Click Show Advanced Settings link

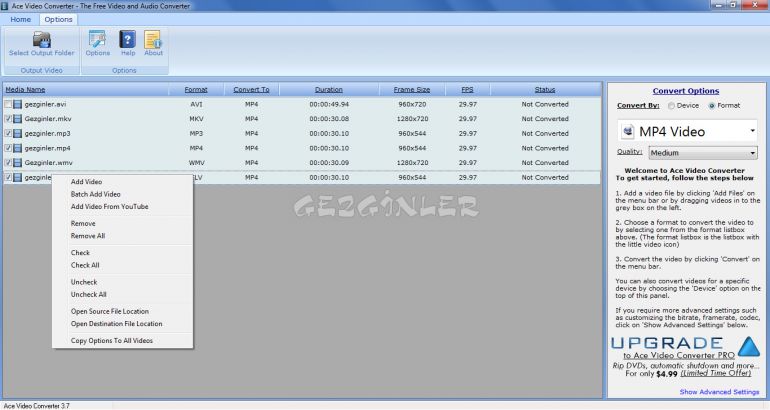tap(719, 392)
